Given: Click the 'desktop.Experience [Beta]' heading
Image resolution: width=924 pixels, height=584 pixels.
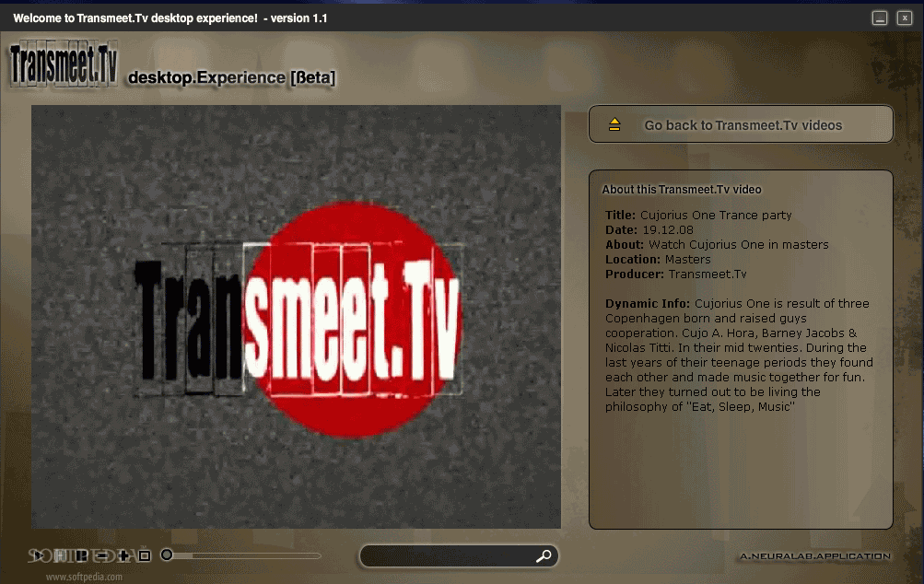Looking at the screenshot, I should click(x=231, y=77).
